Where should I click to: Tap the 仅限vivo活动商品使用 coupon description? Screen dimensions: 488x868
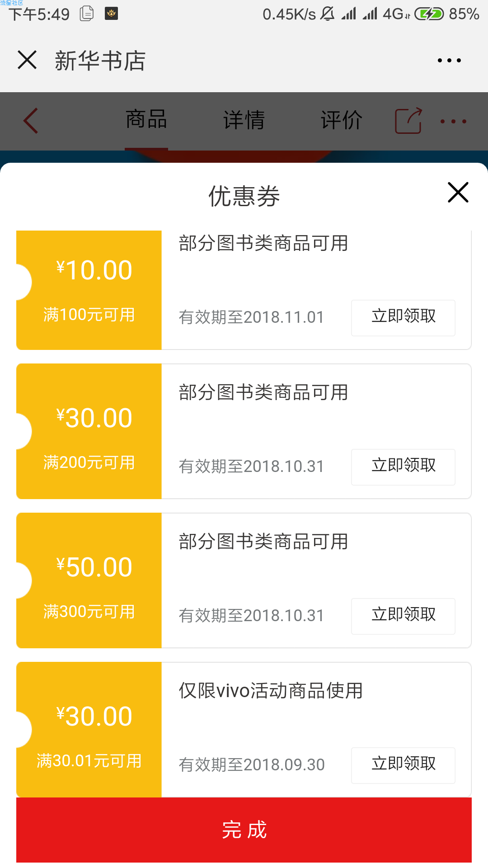point(271,691)
